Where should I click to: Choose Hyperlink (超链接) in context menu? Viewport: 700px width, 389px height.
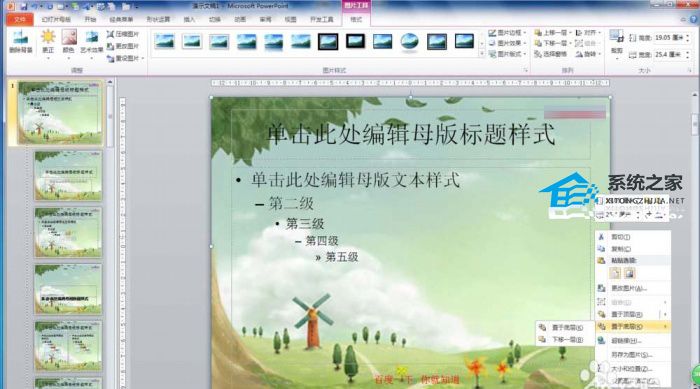[x=633, y=341]
